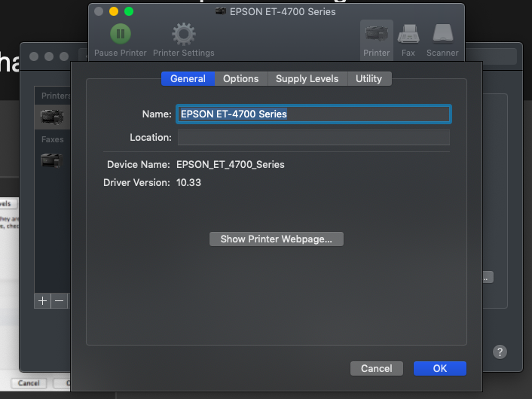Click the Device Name value EPSON_ET_4700_Series
This screenshot has width=532, height=399.
point(231,165)
